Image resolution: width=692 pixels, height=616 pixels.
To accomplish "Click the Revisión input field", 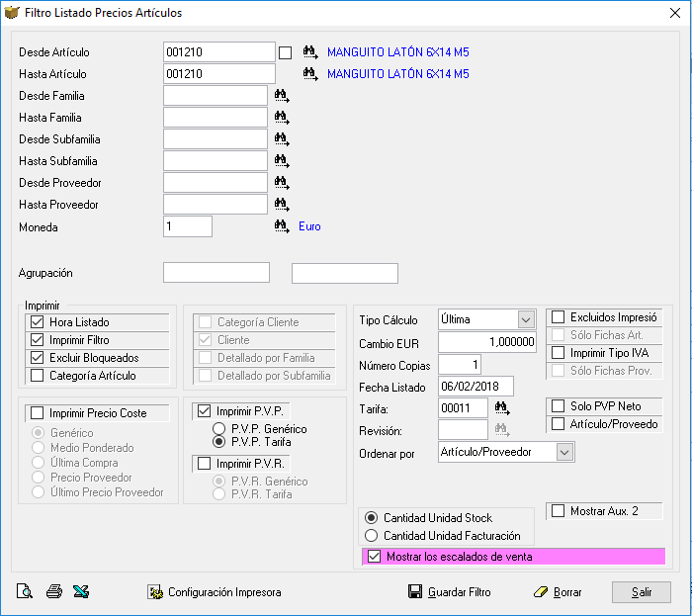I will 463,430.
